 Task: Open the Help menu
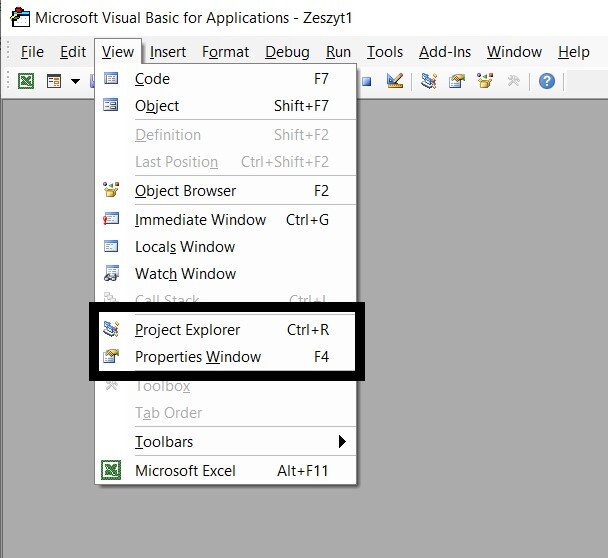(573, 52)
